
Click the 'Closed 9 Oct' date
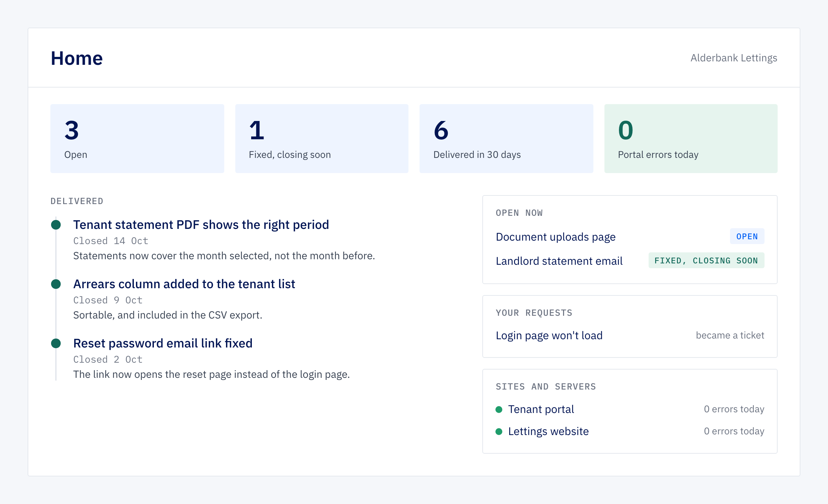(x=108, y=300)
